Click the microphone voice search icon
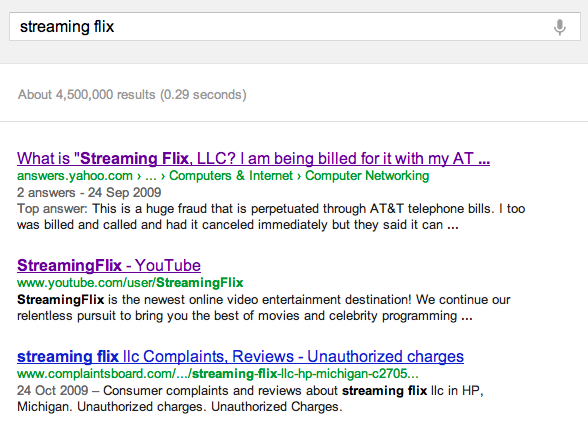The image size is (588, 433). 560,27
